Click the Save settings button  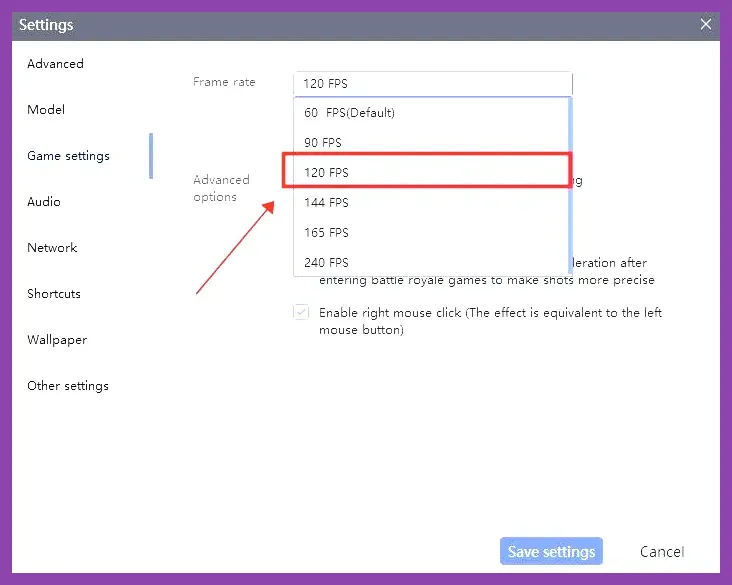point(551,551)
